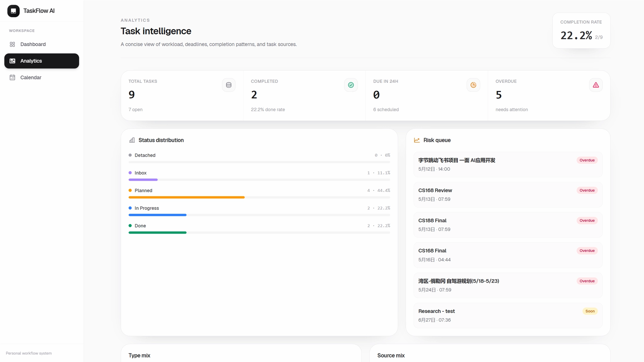Click the orange Planned progress bar
This screenshot has height=362, width=644.
click(186, 197)
